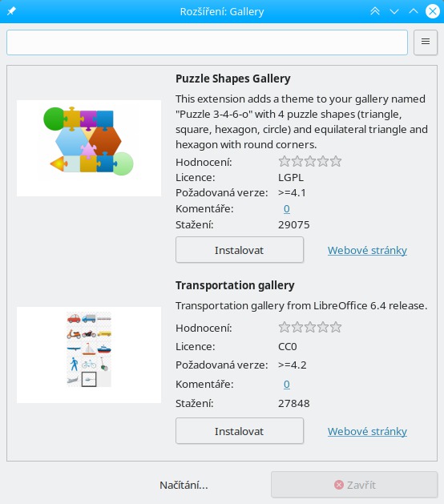Viewport: 444px width, 504px height.
Task: Open Webové stránky link for Puzzle Shapes Gallery
Action: click(367, 250)
